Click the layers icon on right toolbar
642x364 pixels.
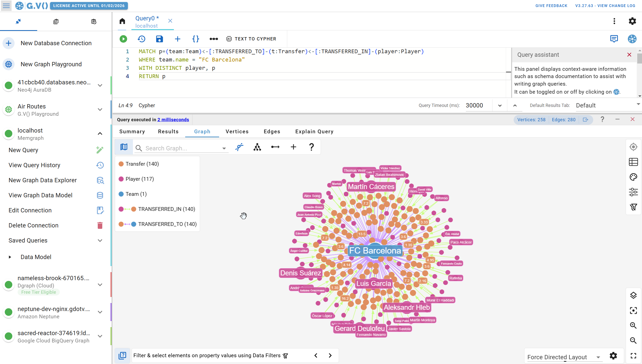pos(633,295)
